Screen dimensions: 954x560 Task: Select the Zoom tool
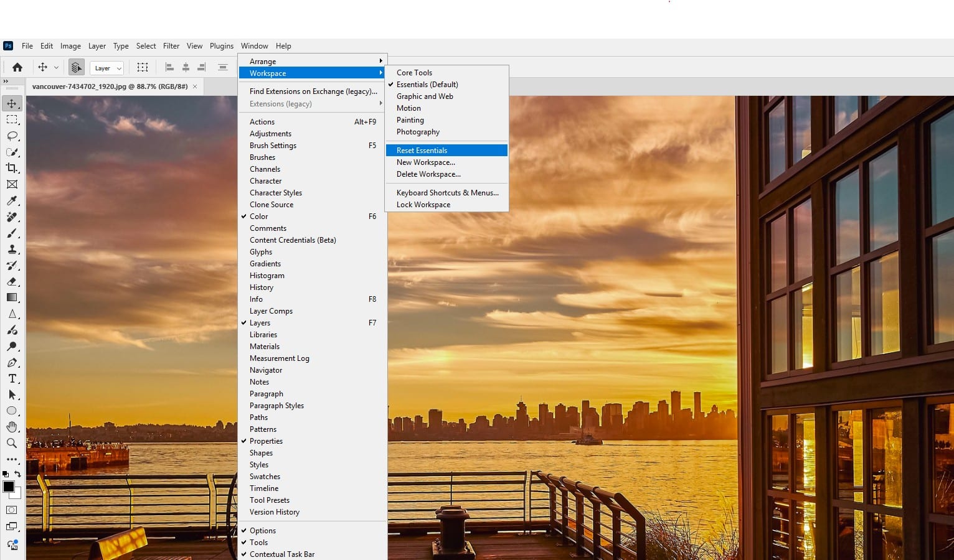pyautogui.click(x=12, y=443)
